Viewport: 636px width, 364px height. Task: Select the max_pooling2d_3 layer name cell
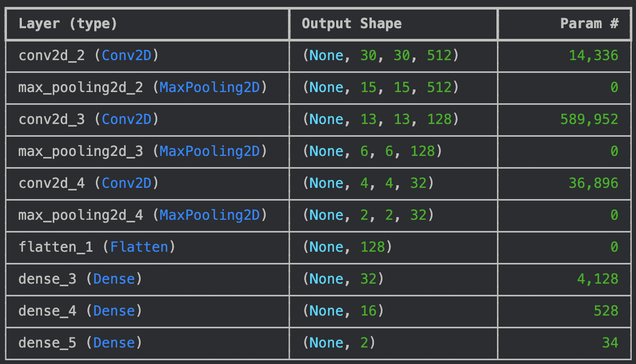tap(142, 152)
